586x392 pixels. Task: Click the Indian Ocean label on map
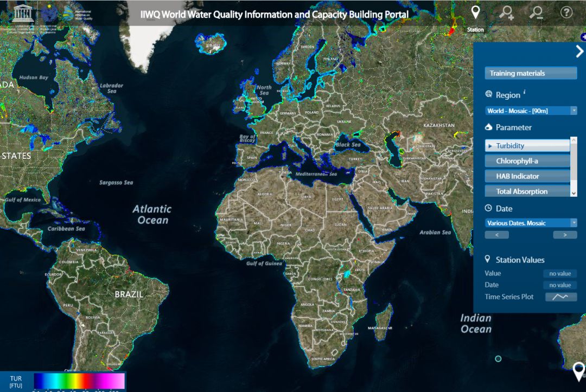(x=476, y=323)
